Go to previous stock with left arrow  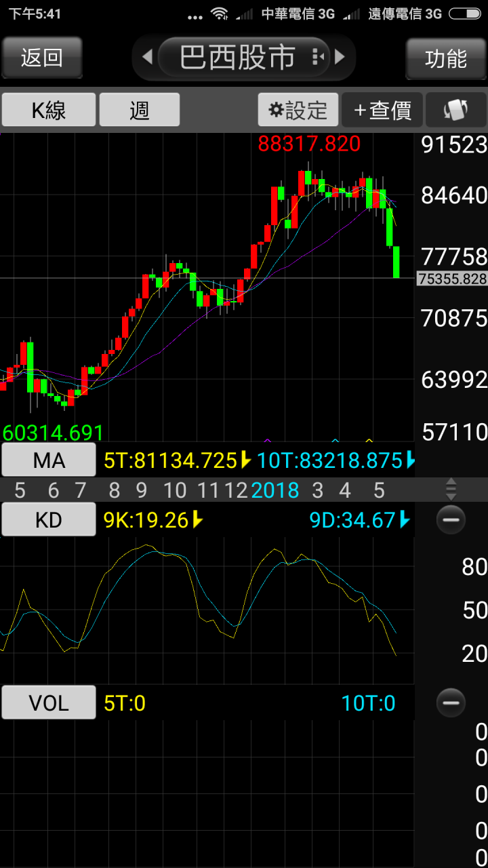click(147, 58)
